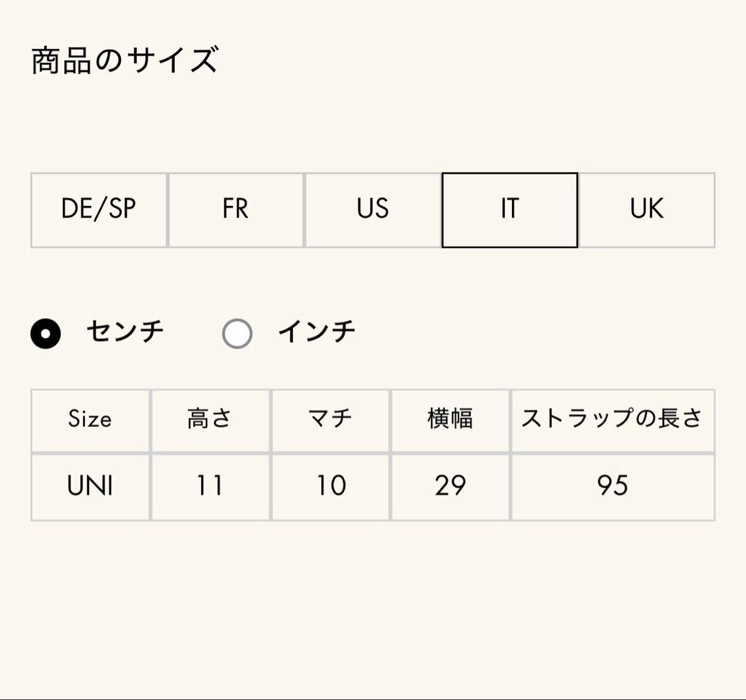Select the マチ (gusset) column header
Viewport: 746px width, 700px height.
pyautogui.click(x=330, y=419)
